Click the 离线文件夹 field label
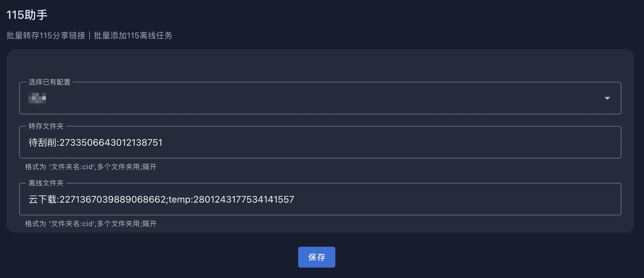This screenshot has width=644, height=278. [46, 183]
